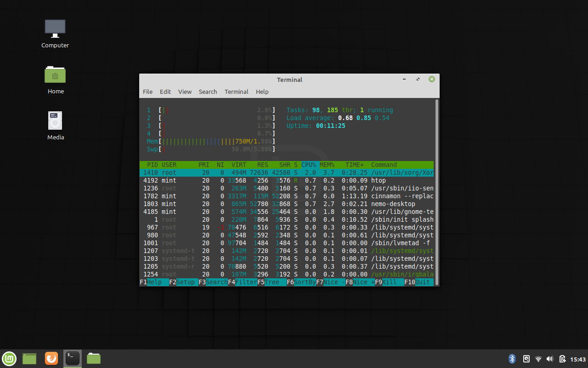588x368 pixels.
Task: Sort by the MEM% column header
Action: [327, 165]
